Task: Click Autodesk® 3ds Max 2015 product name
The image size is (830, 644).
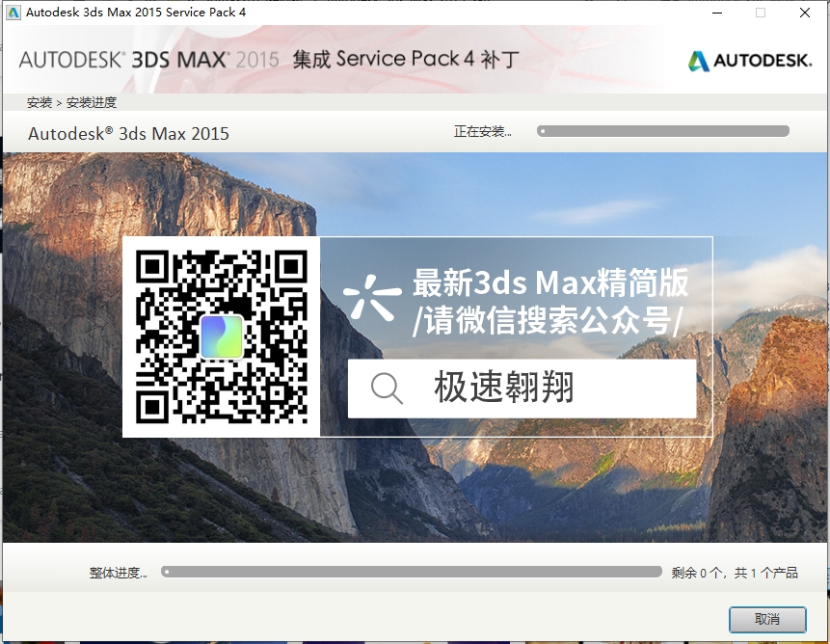Action: [x=128, y=133]
